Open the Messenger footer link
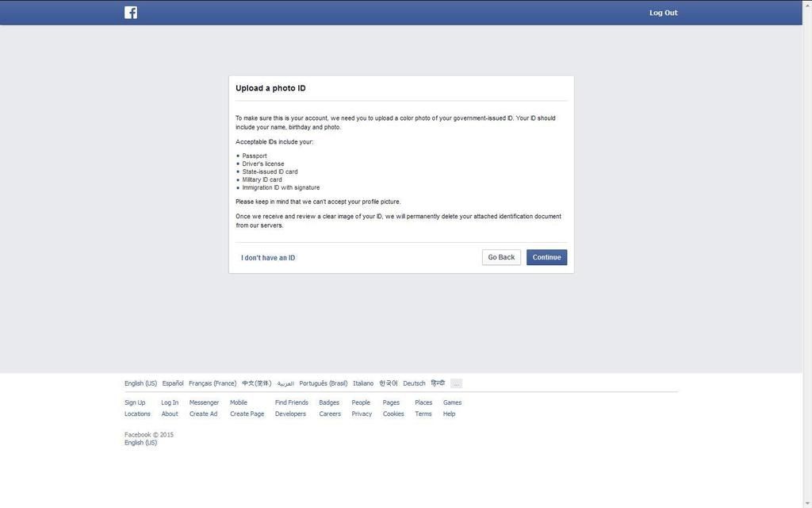 tap(204, 402)
